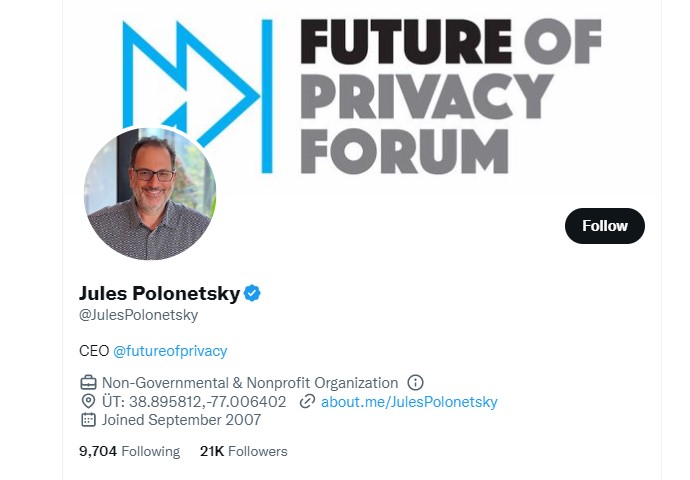Click the CEO bio text
Image resolution: width=690 pixels, height=480 pixels.
pos(93,351)
